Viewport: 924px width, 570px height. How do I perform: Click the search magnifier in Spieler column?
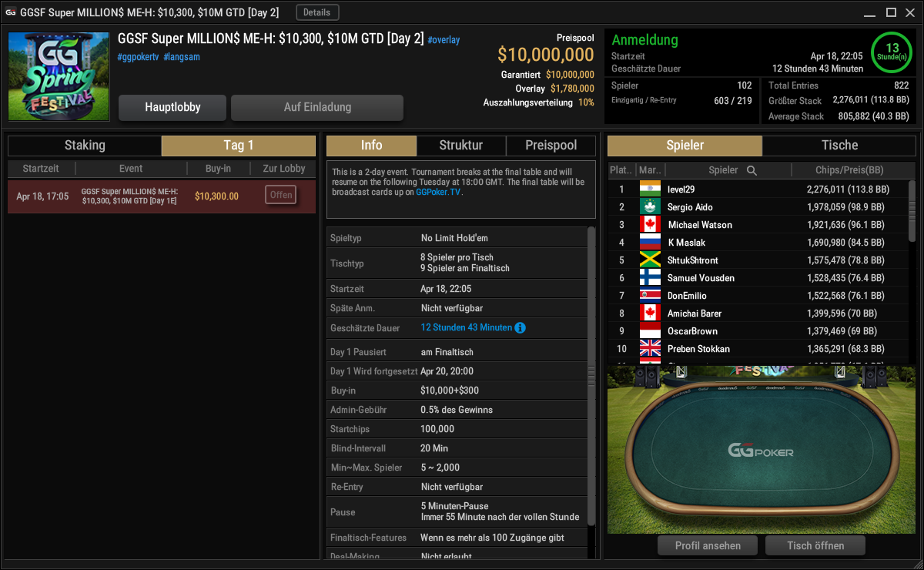tap(752, 170)
